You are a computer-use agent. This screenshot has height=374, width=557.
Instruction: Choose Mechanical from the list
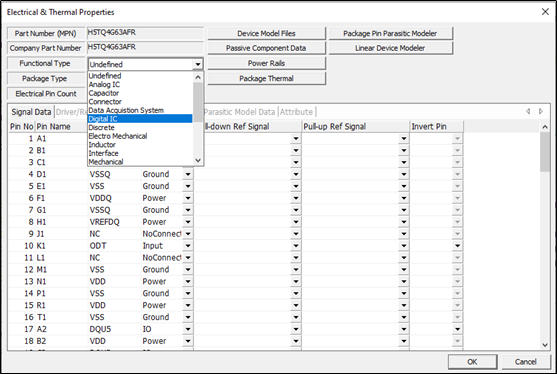[140, 162]
